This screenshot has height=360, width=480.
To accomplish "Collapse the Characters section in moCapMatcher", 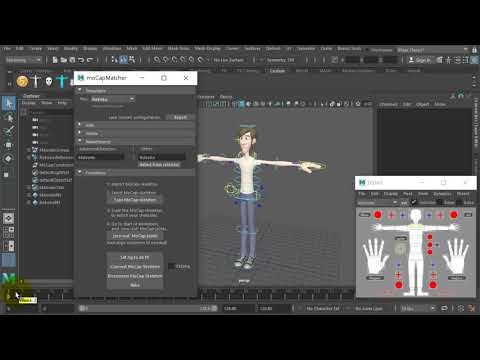I will 80,90.
